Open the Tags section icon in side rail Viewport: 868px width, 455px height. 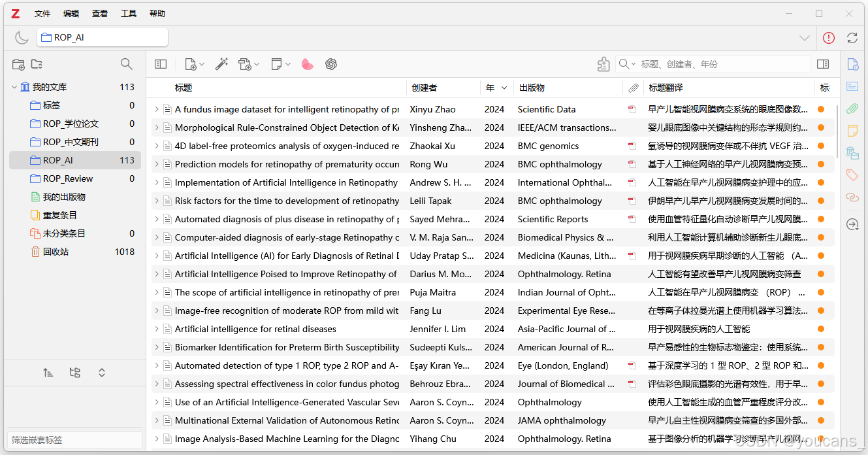pos(852,175)
